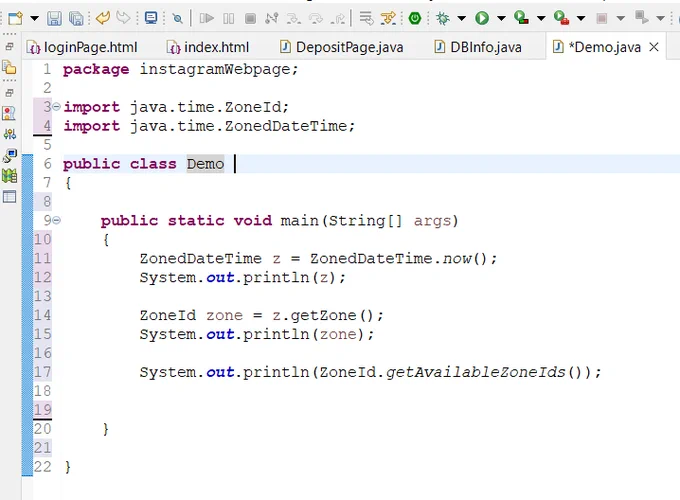This screenshot has width=680, height=500.
Task: Click the Coverage run icon
Action: 521,18
